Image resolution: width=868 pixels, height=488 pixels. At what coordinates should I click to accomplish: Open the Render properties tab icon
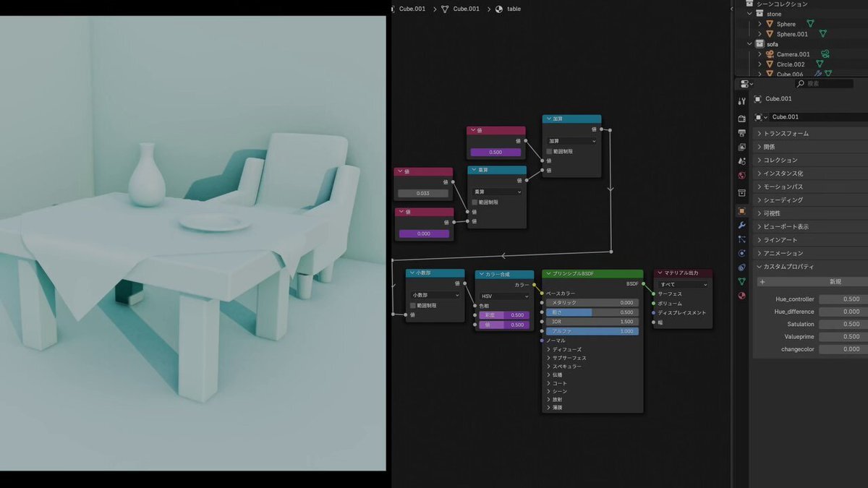pos(741,118)
